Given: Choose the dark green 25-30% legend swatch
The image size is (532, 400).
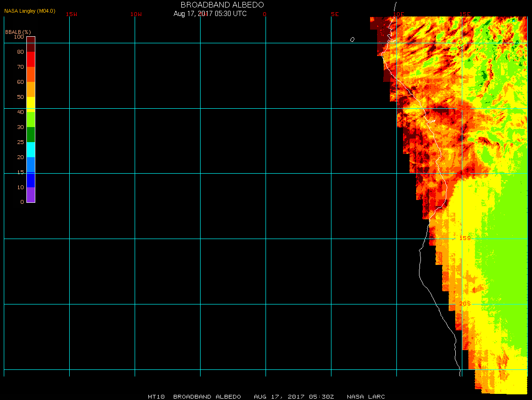Looking at the screenshot, I should (31, 135).
